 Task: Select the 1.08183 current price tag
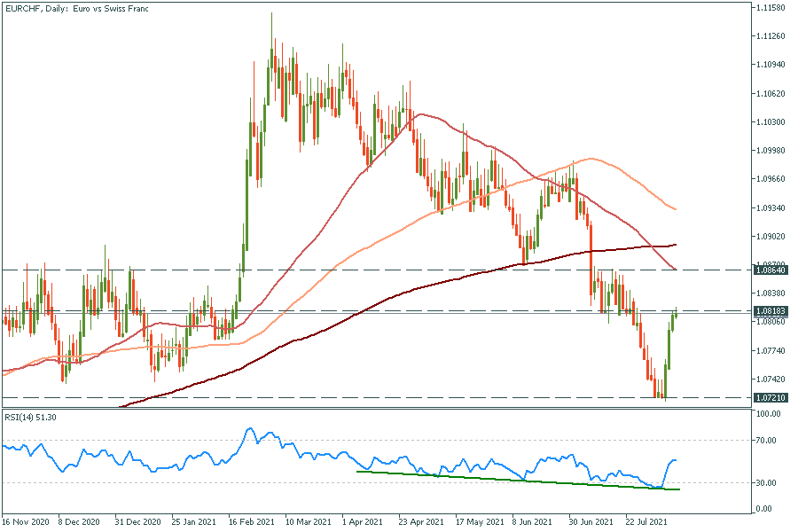(771, 311)
